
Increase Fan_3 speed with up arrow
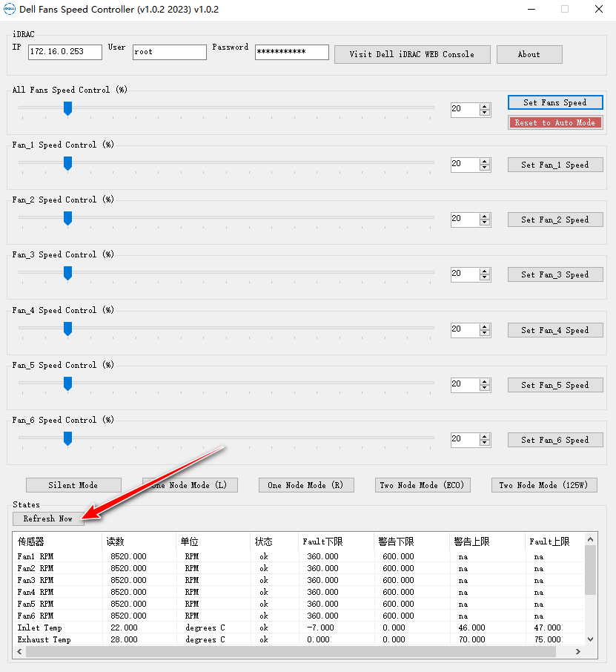coord(485,271)
